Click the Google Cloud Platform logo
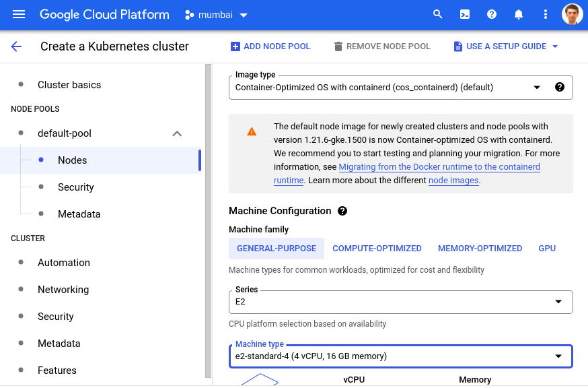The image size is (588, 388). [x=104, y=15]
